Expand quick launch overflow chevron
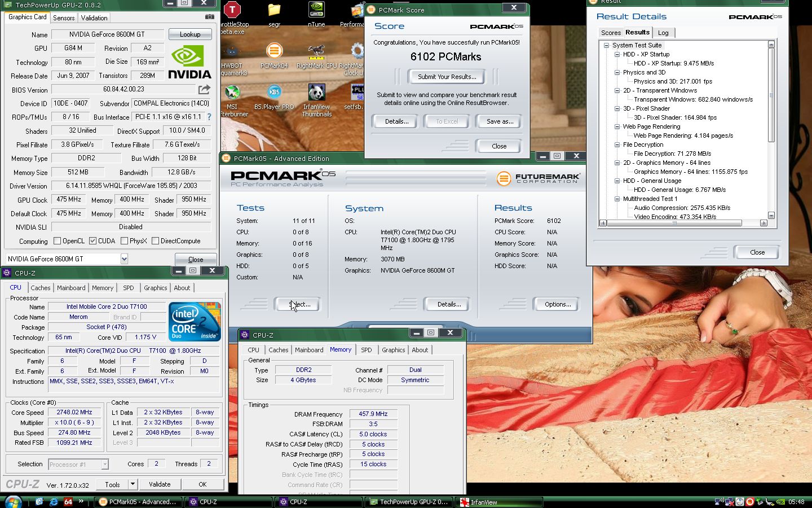This screenshot has height=508, width=812. click(81, 501)
